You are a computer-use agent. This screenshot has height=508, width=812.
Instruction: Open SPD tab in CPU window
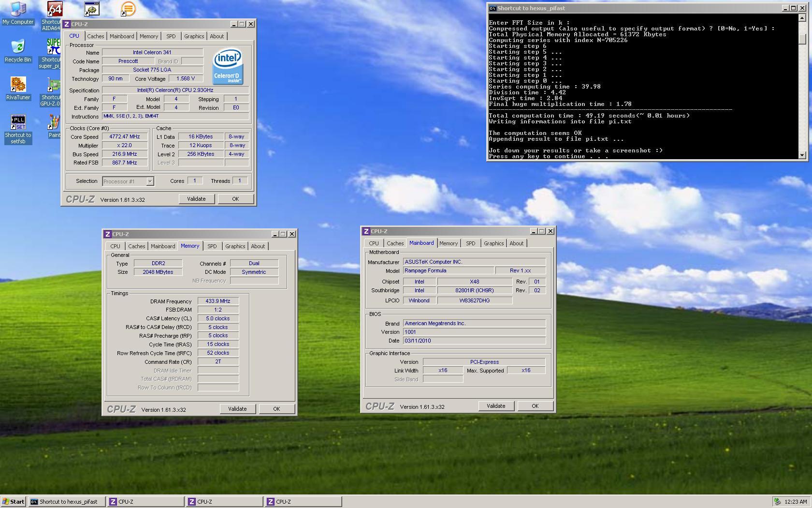(x=171, y=36)
